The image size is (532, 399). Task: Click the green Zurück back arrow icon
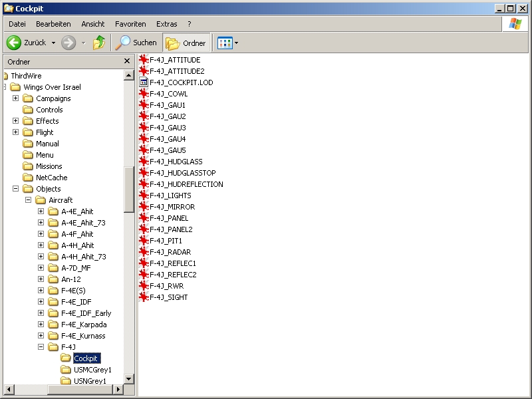tap(14, 43)
